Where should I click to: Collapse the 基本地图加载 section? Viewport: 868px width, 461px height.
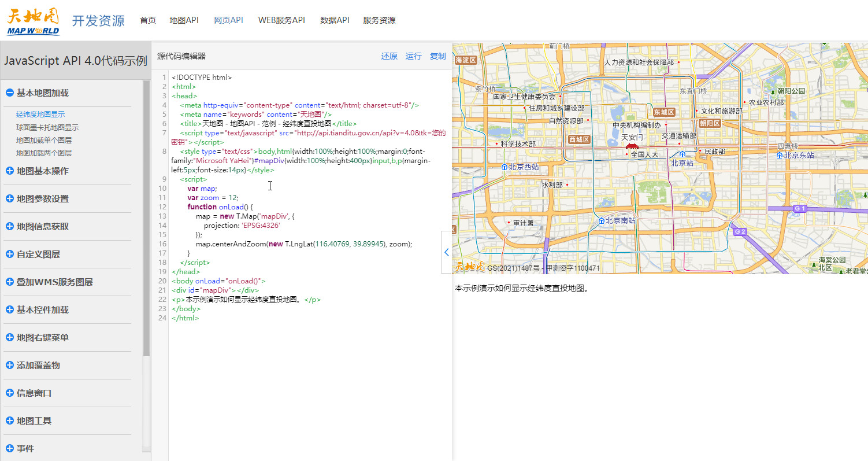[10, 93]
